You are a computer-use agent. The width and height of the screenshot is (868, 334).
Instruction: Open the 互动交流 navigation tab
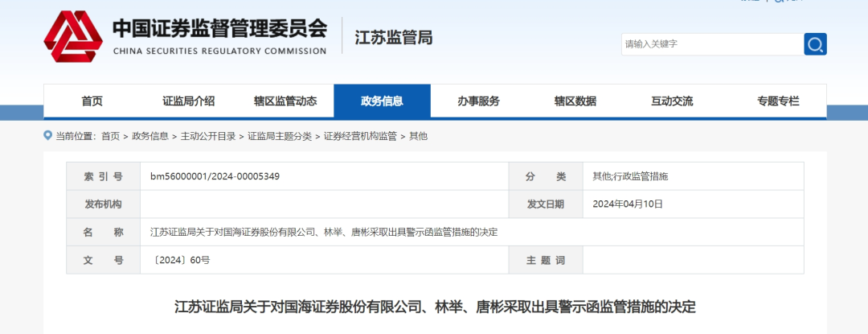pyautogui.click(x=671, y=101)
